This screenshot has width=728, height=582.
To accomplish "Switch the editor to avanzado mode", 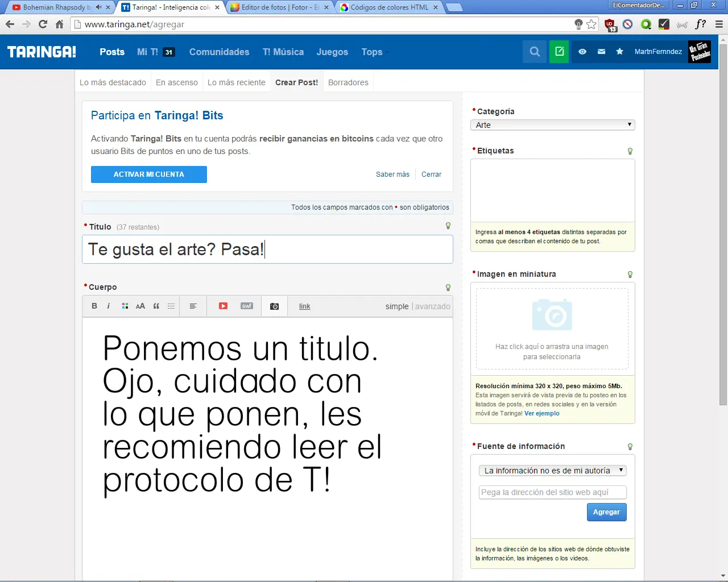I will point(432,306).
